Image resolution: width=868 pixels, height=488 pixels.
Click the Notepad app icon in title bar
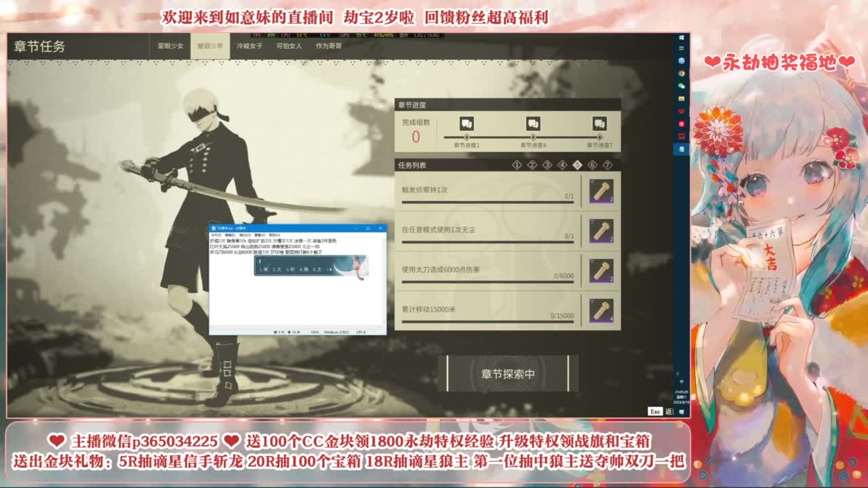(x=214, y=228)
